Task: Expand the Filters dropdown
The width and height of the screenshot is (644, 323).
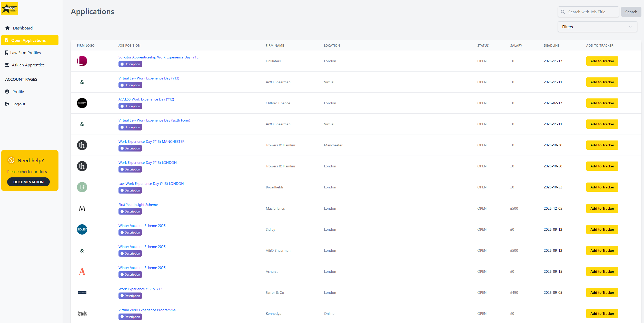Action: (597, 26)
